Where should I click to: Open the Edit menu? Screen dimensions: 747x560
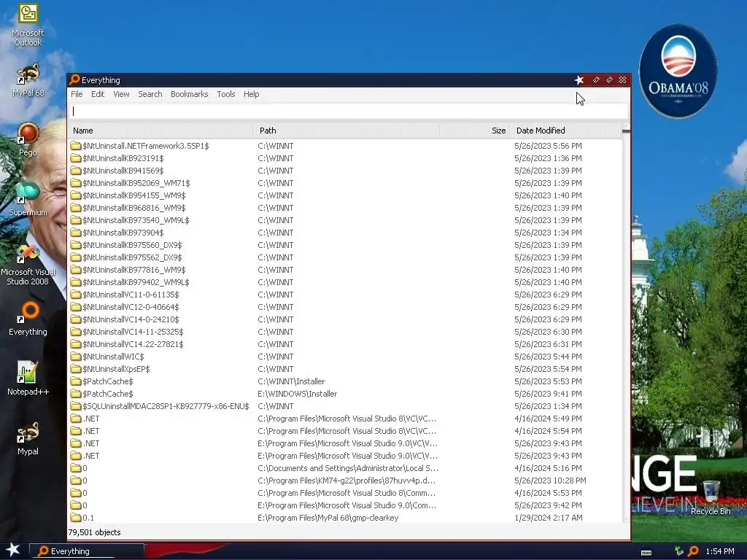click(x=98, y=94)
